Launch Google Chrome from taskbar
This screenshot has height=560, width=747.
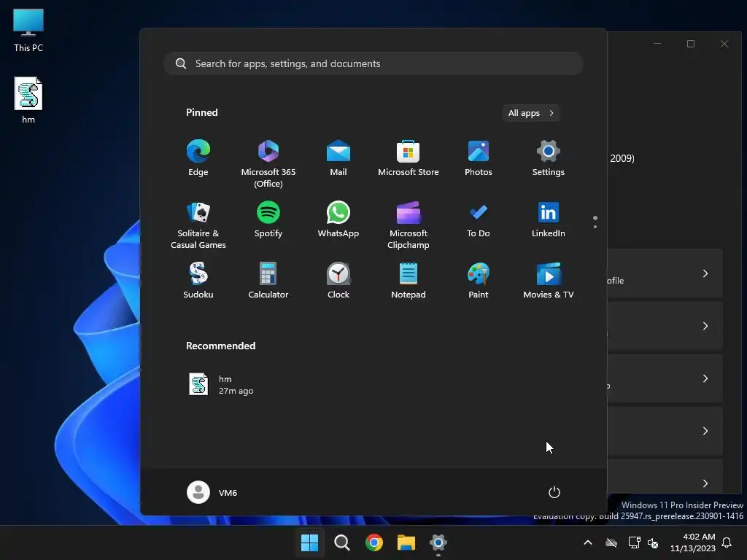tap(374, 542)
